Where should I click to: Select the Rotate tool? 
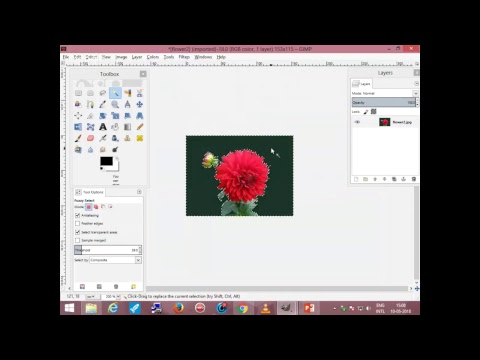(x=103, y=116)
